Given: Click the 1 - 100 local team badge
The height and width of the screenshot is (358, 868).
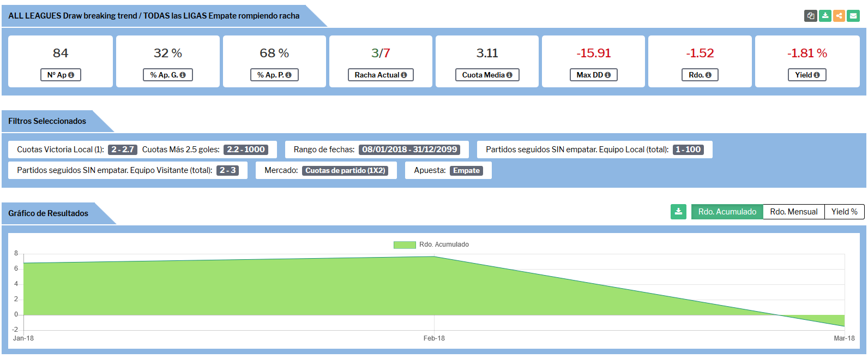Looking at the screenshot, I should click(x=688, y=150).
